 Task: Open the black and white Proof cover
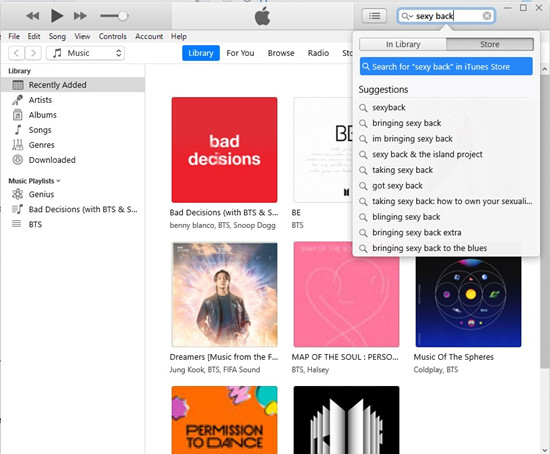click(x=347, y=420)
